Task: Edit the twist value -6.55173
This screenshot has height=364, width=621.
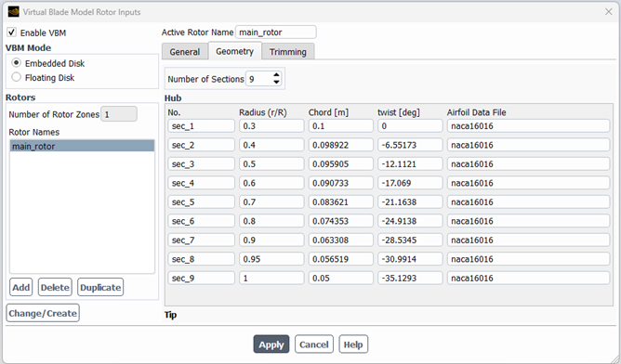Action: click(x=410, y=145)
